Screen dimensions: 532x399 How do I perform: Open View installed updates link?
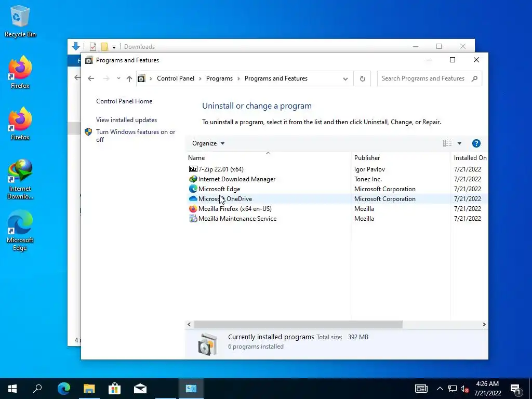(x=126, y=120)
